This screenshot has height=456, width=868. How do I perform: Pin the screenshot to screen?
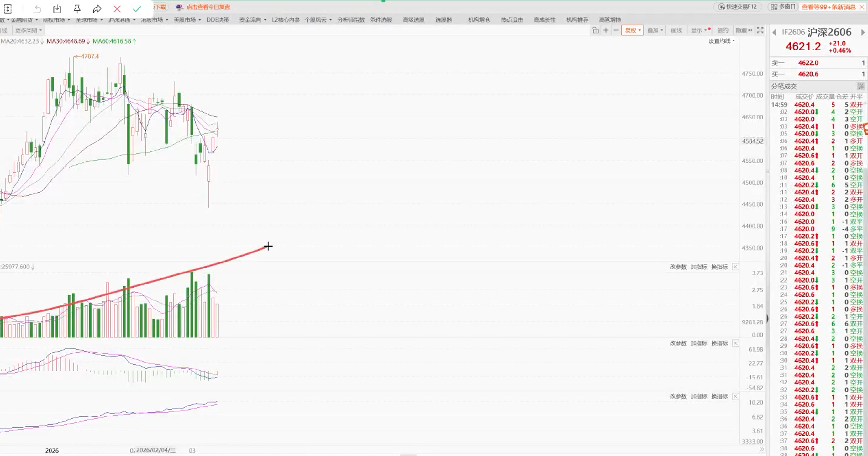[77, 9]
